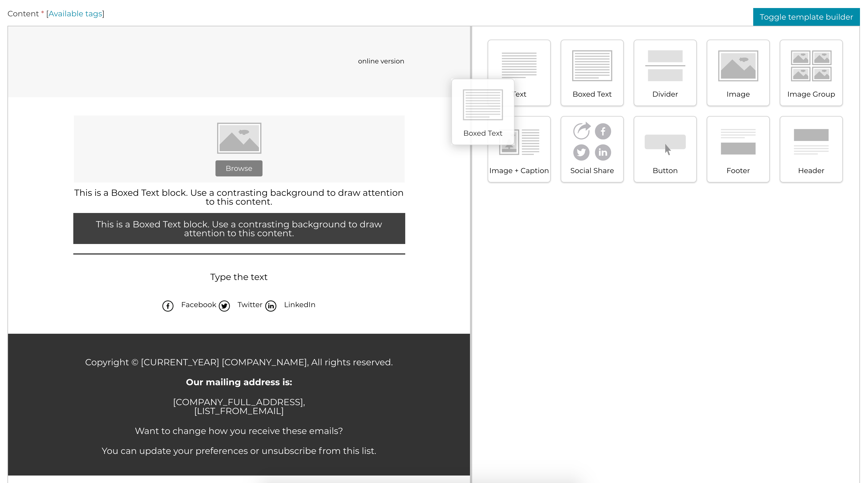Toggle the template builder panel
This screenshot has width=868, height=483.
click(x=807, y=17)
